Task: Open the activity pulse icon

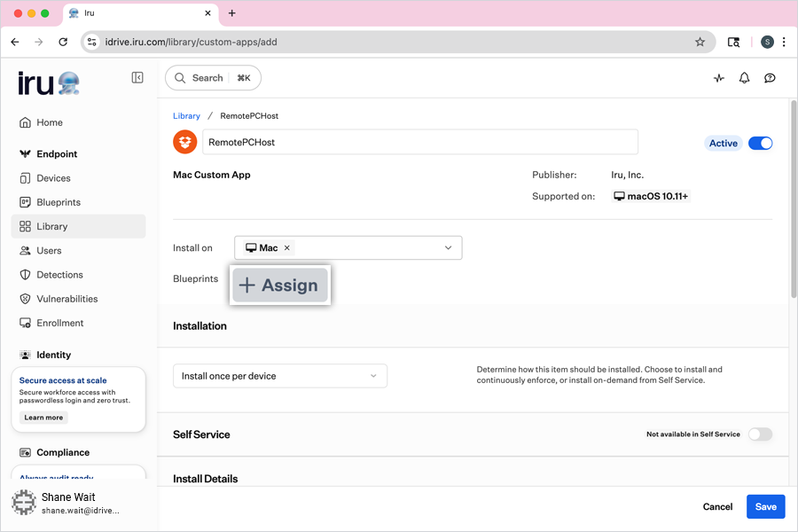Action: click(x=719, y=78)
